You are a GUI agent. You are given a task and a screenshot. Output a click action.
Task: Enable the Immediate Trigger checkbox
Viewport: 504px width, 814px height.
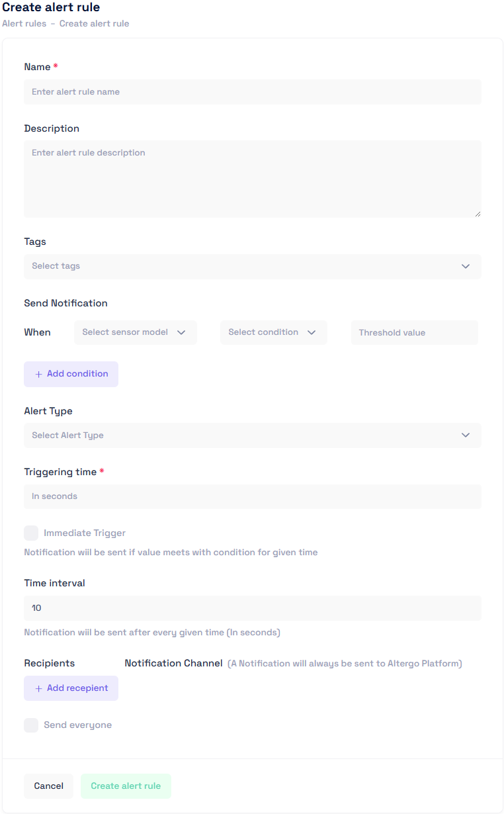point(31,532)
